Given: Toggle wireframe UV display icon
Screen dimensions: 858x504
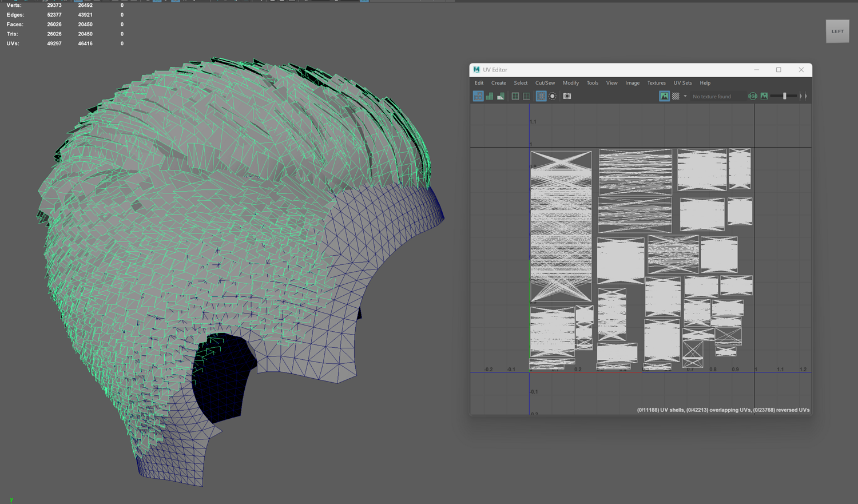Looking at the screenshot, I should (478, 96).
